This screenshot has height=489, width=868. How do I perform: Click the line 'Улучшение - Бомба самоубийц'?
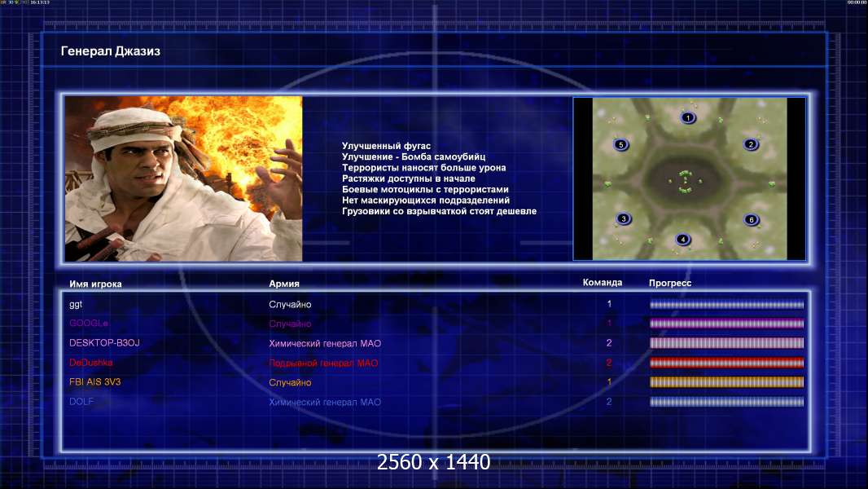coord(414,156)
